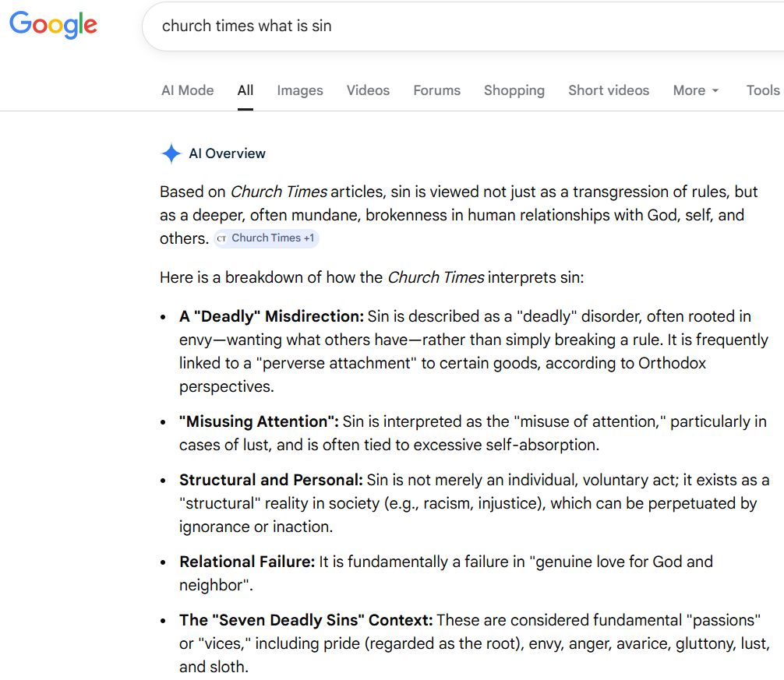Expand the More dropdown menu
This screenshot has width=784, height=680.
coord(696,90)
